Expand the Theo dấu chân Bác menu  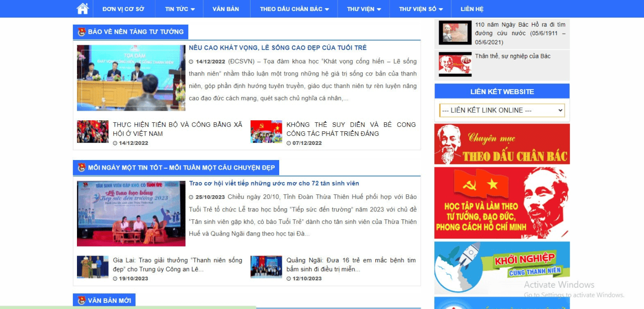click(x=294, y=9)
